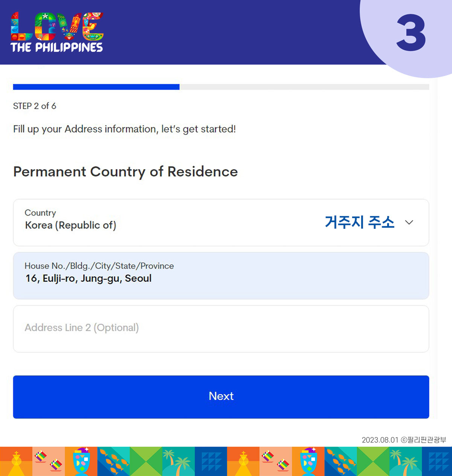Viewport: 452px width, 476px height.
Task: Click the large number 3 badge
Action: [411, 33]
